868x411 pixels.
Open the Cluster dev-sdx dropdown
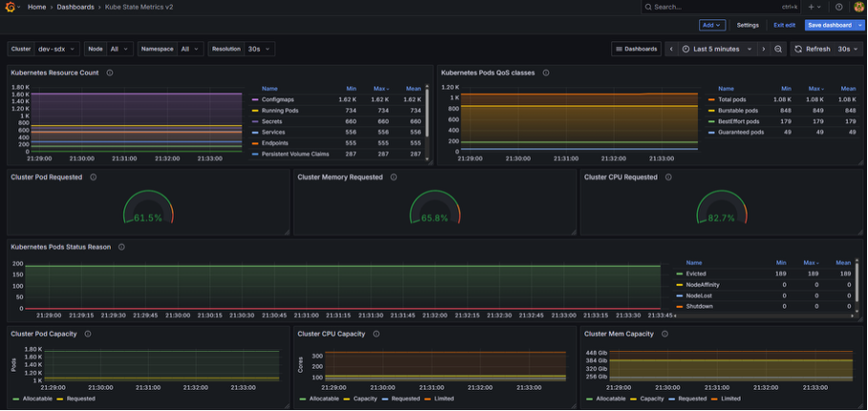click(x=57, y=49)
